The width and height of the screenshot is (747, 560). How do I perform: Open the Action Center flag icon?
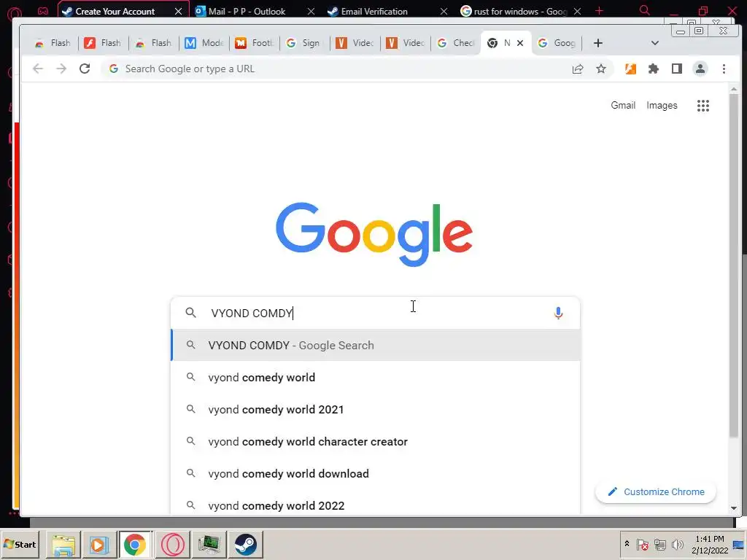(x=642, y=544)
